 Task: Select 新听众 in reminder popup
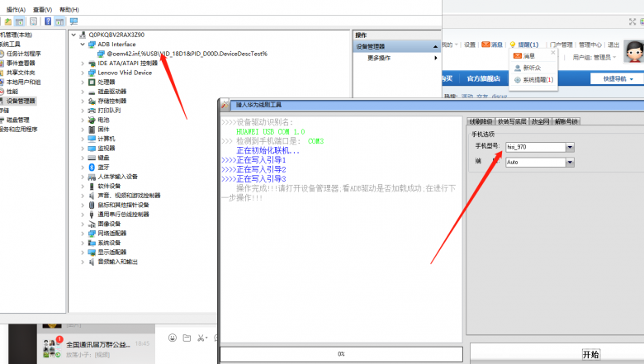tap(533, 68)
